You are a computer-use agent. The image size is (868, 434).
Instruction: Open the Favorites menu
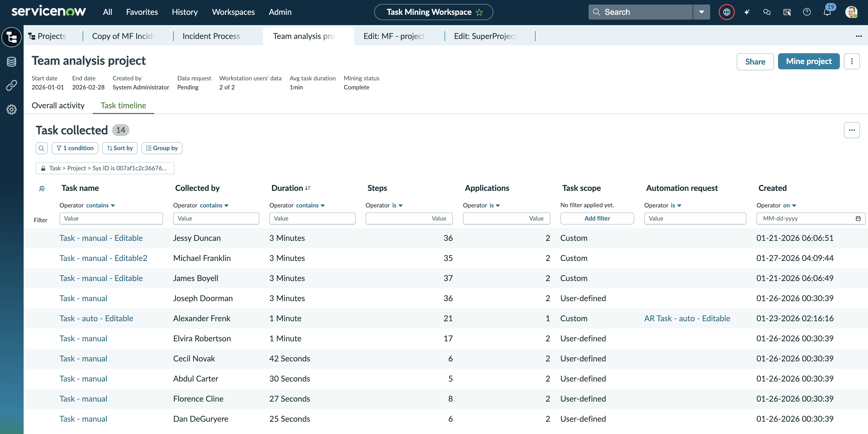pyautogui.click(x=142, y=12)
